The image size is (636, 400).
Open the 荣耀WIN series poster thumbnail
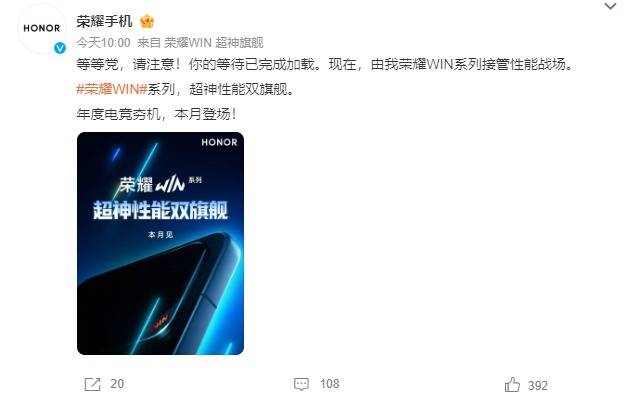point(160,243)
